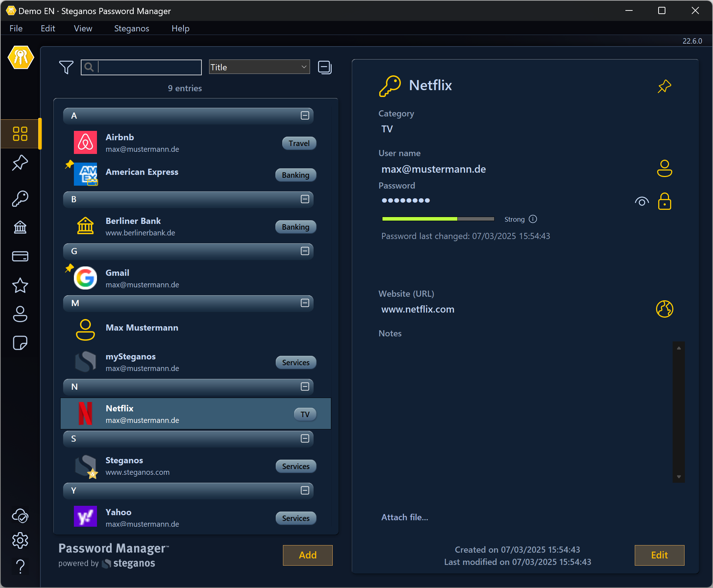Click the Attach file link

pyautogui.click(x=404, y=517)
